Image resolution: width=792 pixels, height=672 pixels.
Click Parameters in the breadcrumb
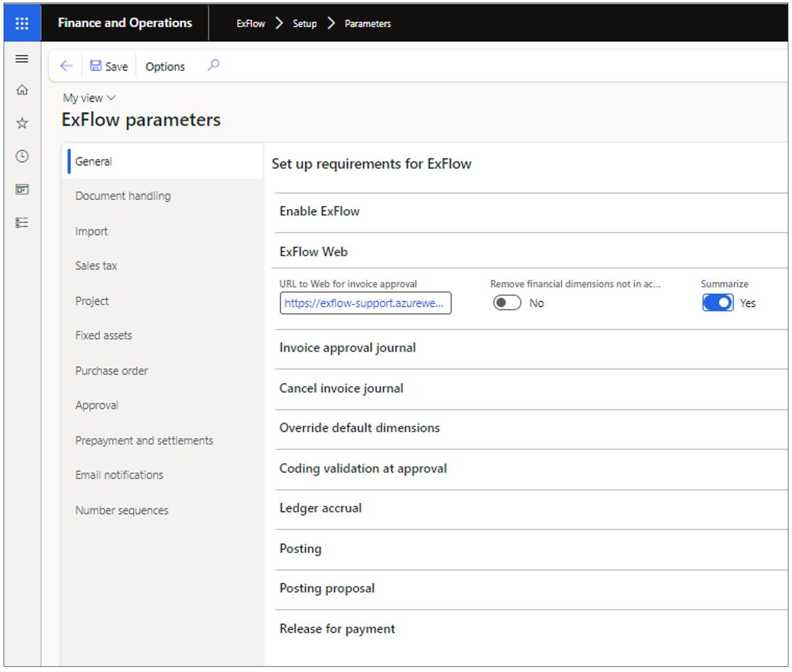click(x=368, y=24)
